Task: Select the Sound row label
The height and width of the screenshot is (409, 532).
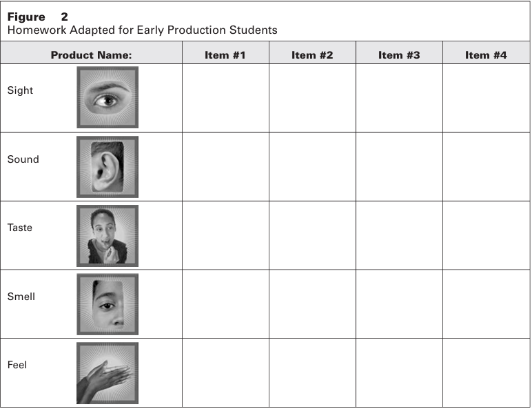Action: (x=23, y=159)
